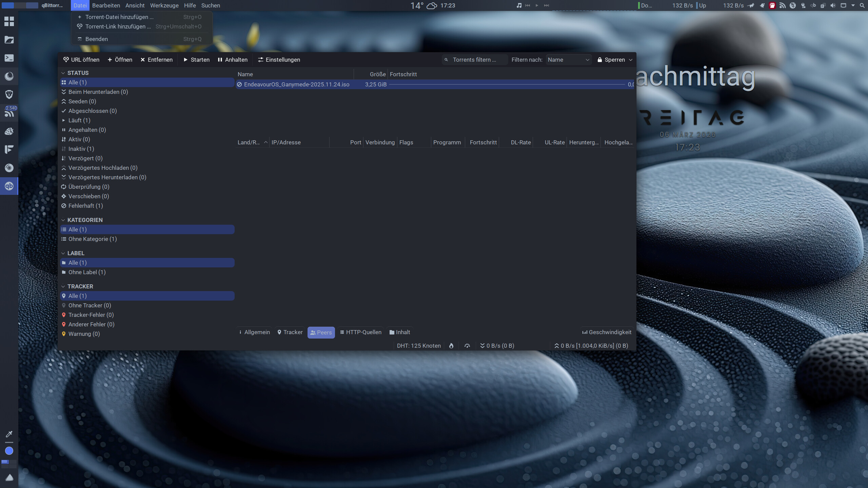Image resolution: width=868 pixels, height=488 pixels.
Task: Click the next track media icon
Action: (546, 5)
